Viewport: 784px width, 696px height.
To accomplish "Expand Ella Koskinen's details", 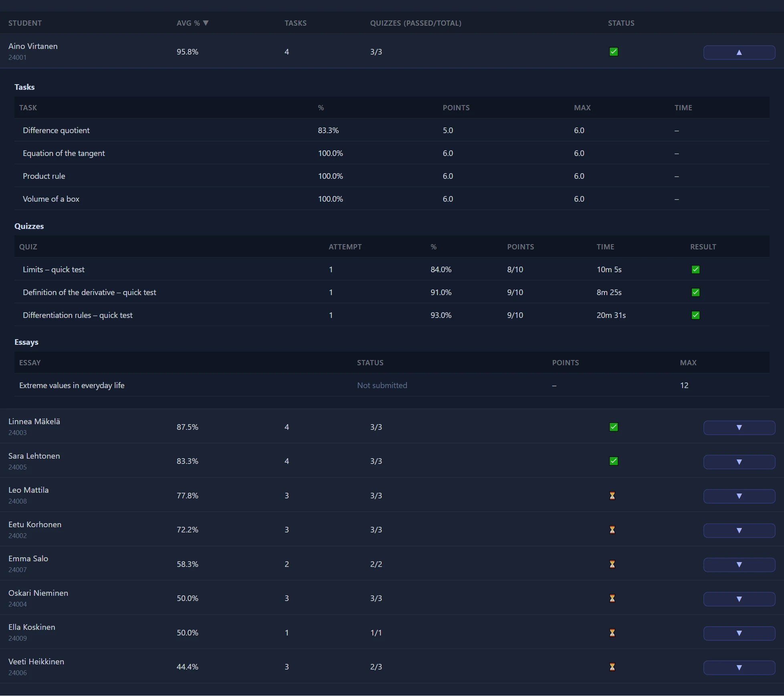I will pyautogui.click(x=739, y=633).
